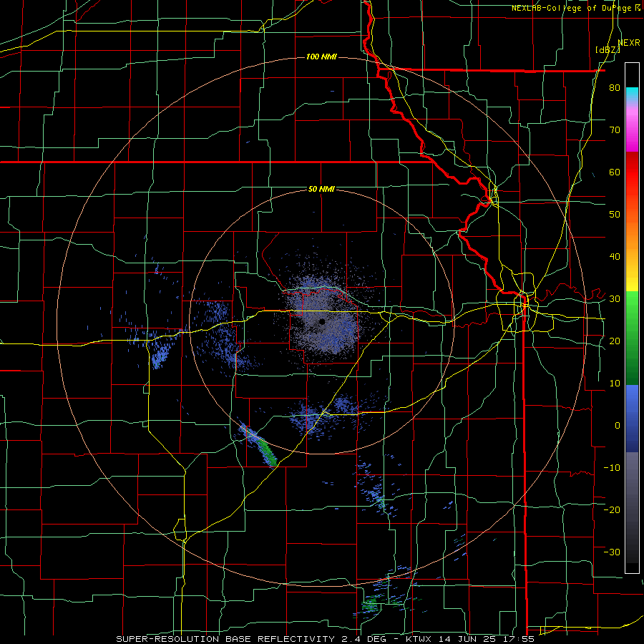Click the NEXR label above the color scale

click(629, 43)
